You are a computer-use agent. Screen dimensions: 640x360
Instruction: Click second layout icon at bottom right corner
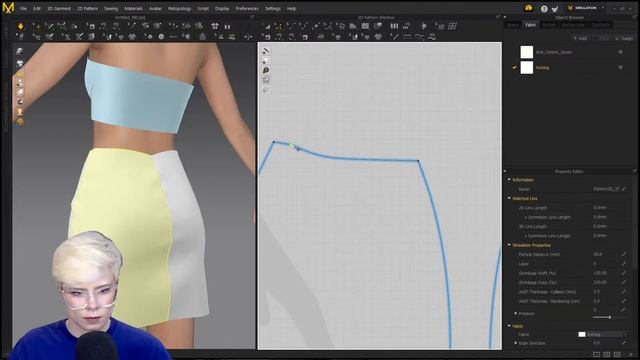607,355
